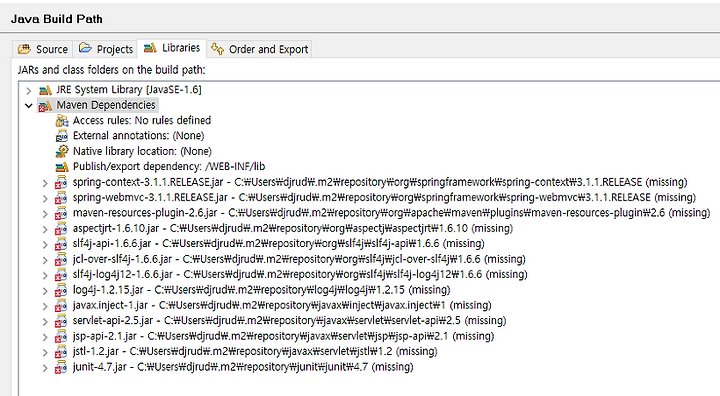The width and height of the screenshot is (720, 396).
Task: Select the junit-4.7.jar row text
Action: [x=243, y=367]
